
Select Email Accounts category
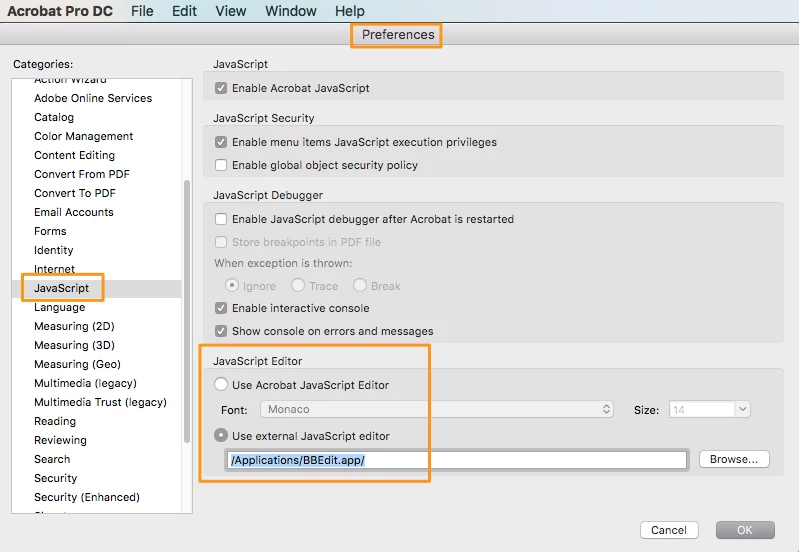(x=74, y=212)
